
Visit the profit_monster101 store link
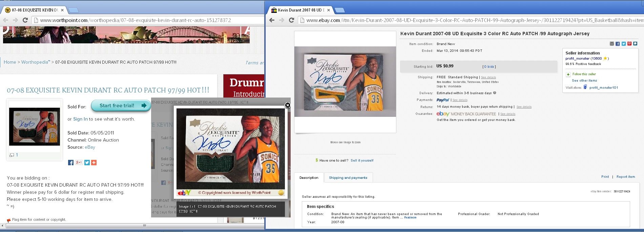pyautogui.click(x=604, y=88)
